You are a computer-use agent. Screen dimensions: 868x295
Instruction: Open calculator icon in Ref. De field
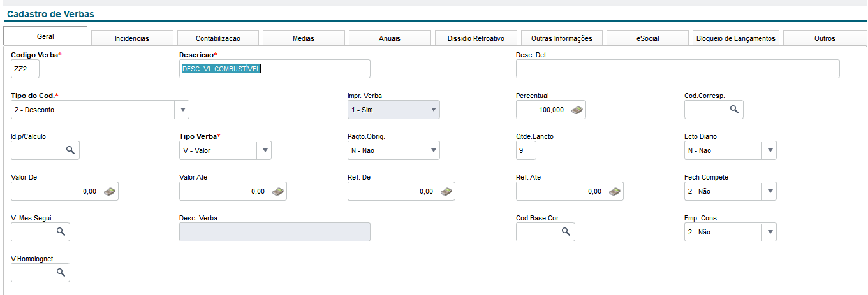(x=446, y=191)
